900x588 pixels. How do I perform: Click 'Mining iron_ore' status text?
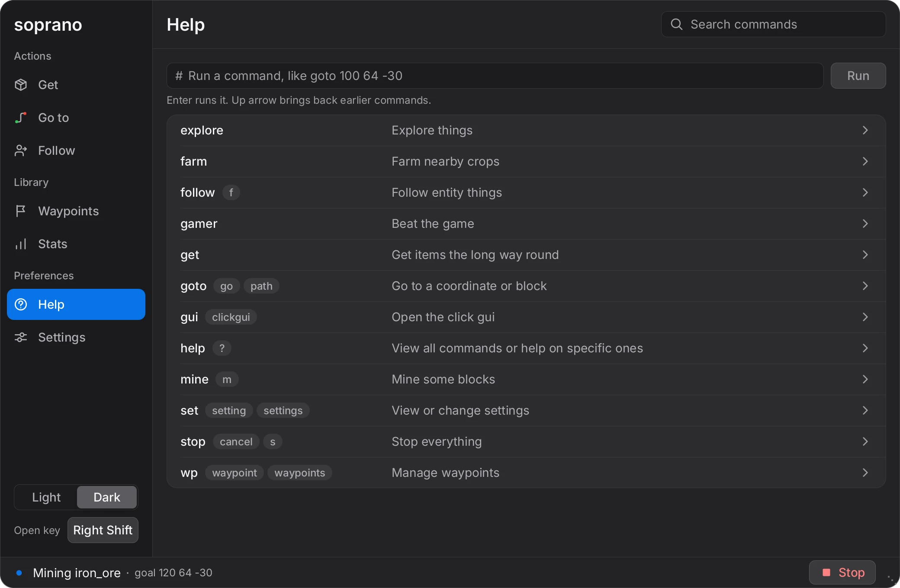pyautogui.click(x=77, y=572)
